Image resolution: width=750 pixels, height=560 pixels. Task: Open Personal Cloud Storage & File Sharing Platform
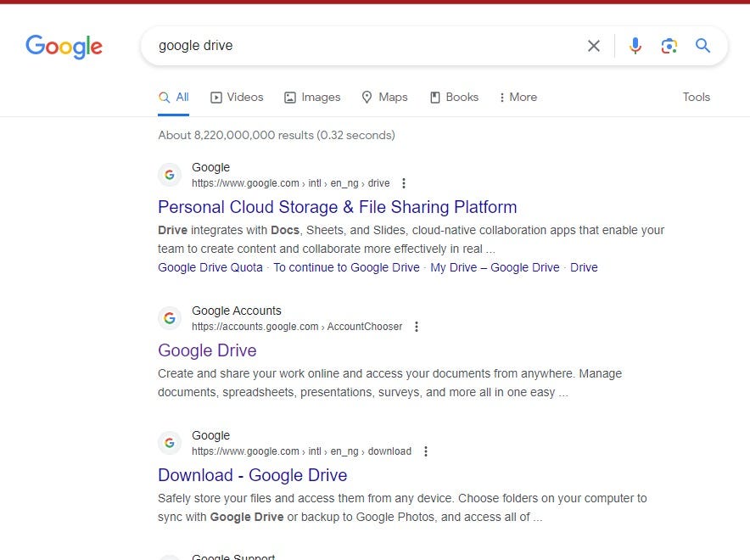(337, 207)
